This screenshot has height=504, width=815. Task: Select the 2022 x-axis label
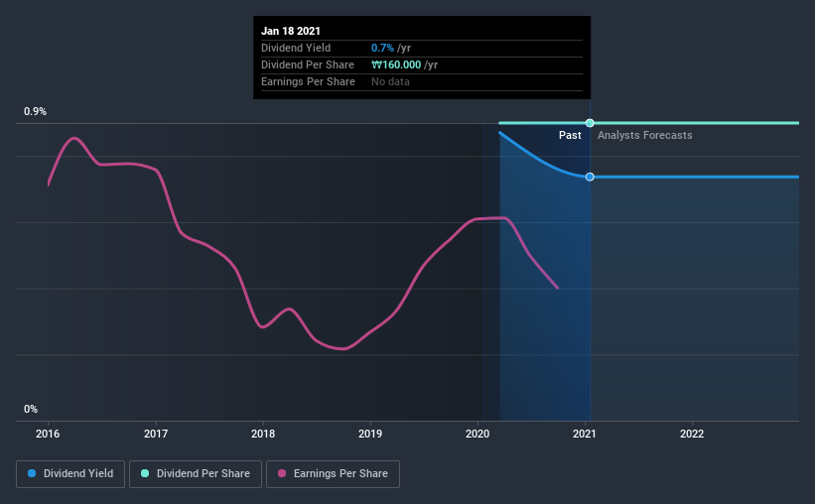pyautogui.click(x=692, y=434)
